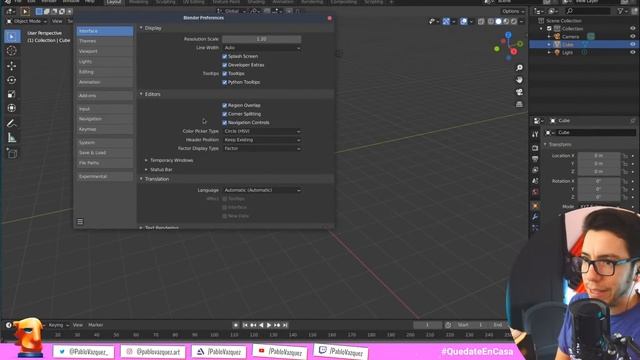
Task: Toggle the Splash Screen checkbox
Action: pyautogui.click(x=224, y=56)
